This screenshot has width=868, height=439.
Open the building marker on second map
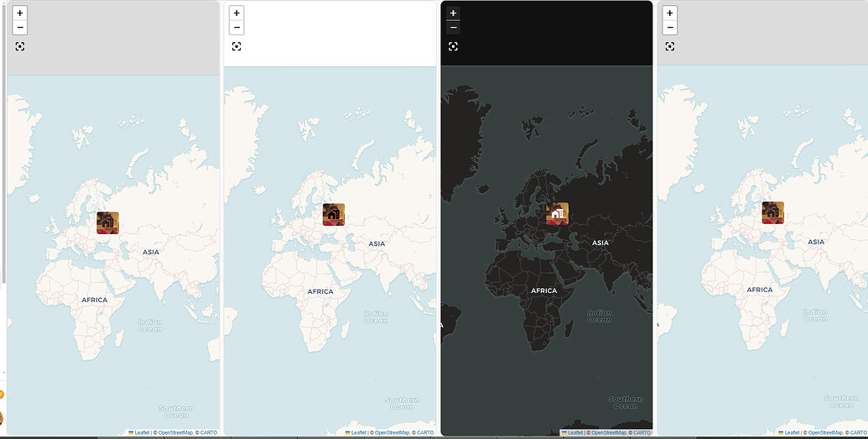(334, 215)
